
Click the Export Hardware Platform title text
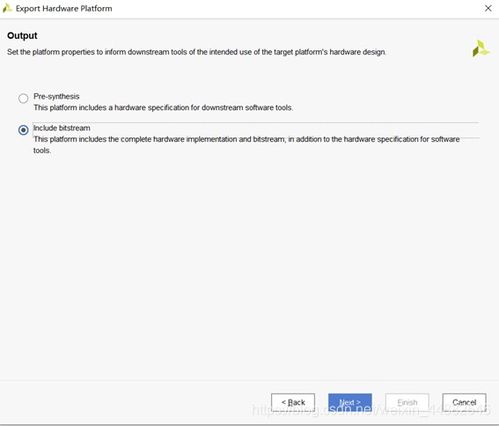tap(64, 9)
